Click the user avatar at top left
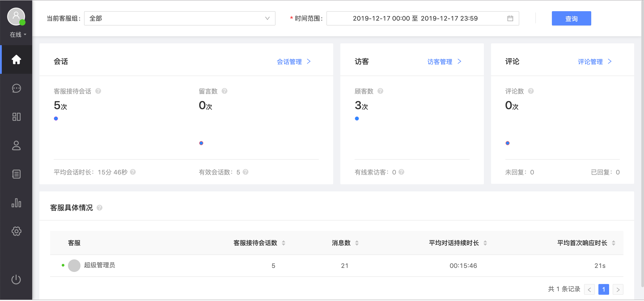 click(16, 16)
